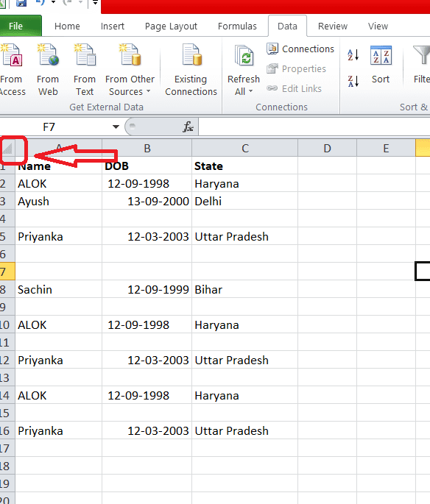The width and height of the screenshot is (430, 504).
Task: Click inside the formula bar
Action: pos(314,127)
